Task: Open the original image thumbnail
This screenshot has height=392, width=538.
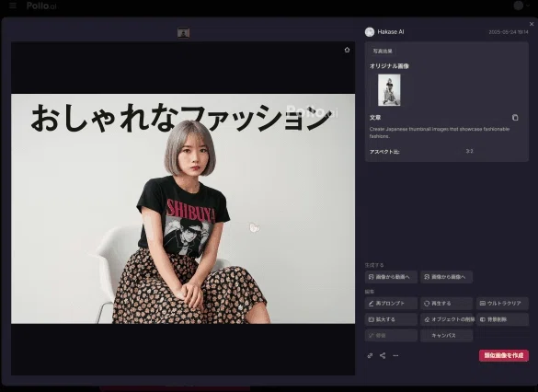Action: tap(389, 90)
